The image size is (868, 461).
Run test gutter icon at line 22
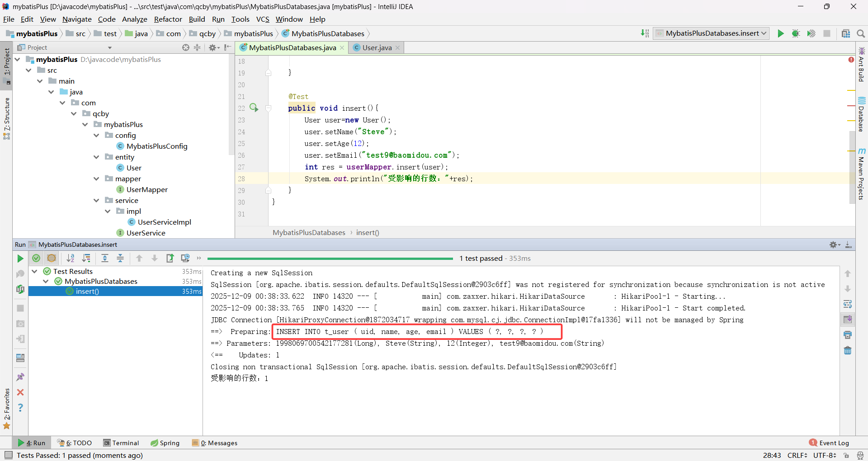pos(254,108)
